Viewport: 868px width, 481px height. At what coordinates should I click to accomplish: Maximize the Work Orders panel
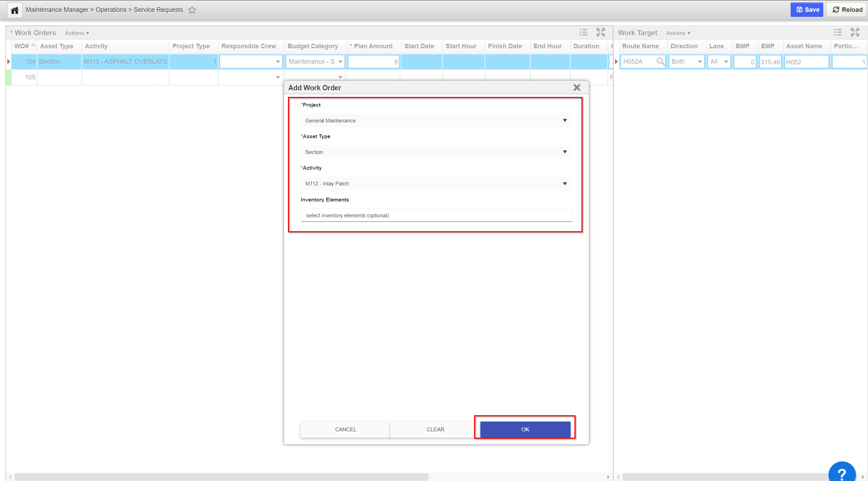click(600, 33)
